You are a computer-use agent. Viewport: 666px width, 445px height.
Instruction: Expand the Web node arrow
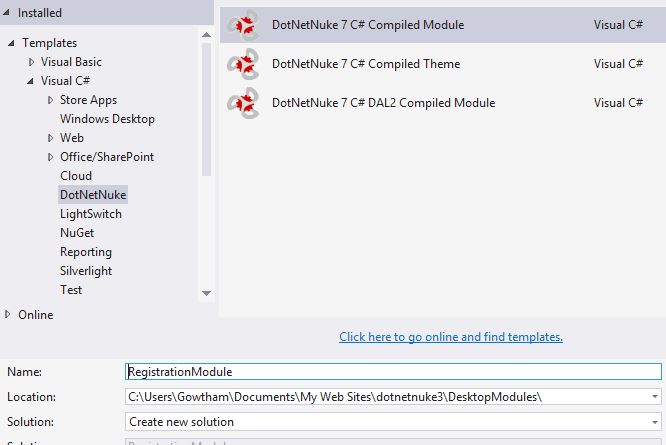(51, 138)
